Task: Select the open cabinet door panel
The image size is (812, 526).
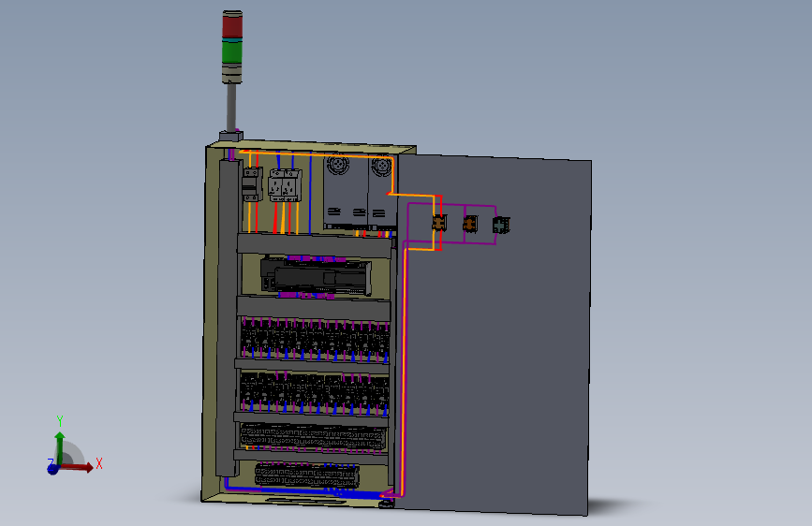Action: click(x=495, y=334)
